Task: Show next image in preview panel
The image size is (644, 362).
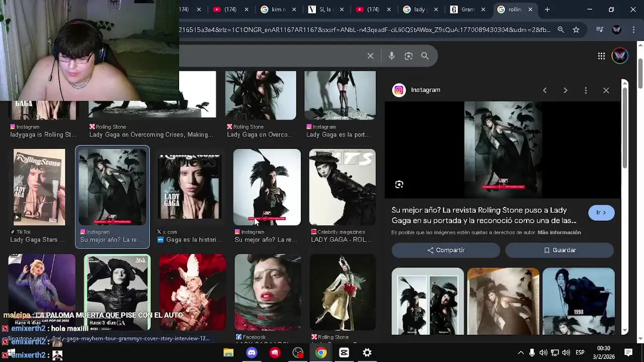Action: tap(566, 90)
